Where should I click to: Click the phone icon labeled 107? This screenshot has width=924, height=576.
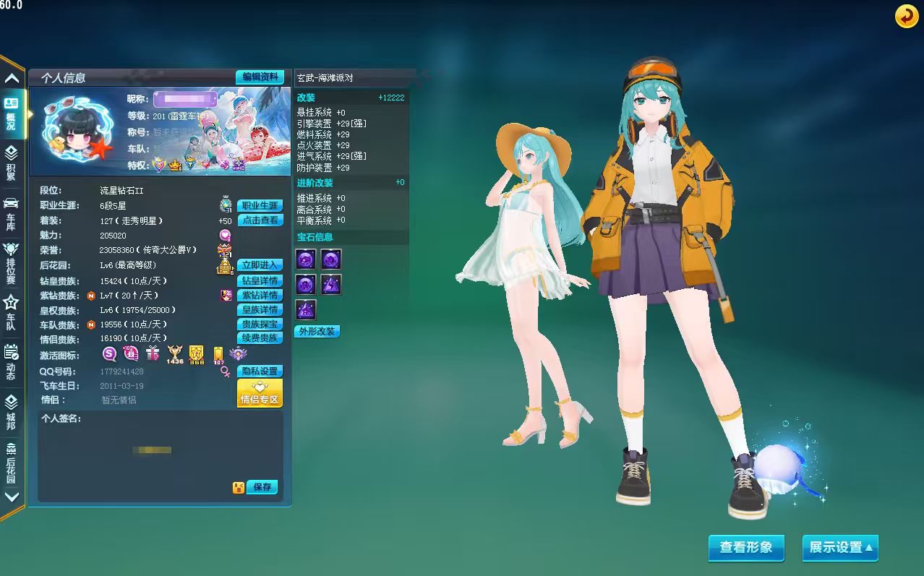tap(218, 354)
